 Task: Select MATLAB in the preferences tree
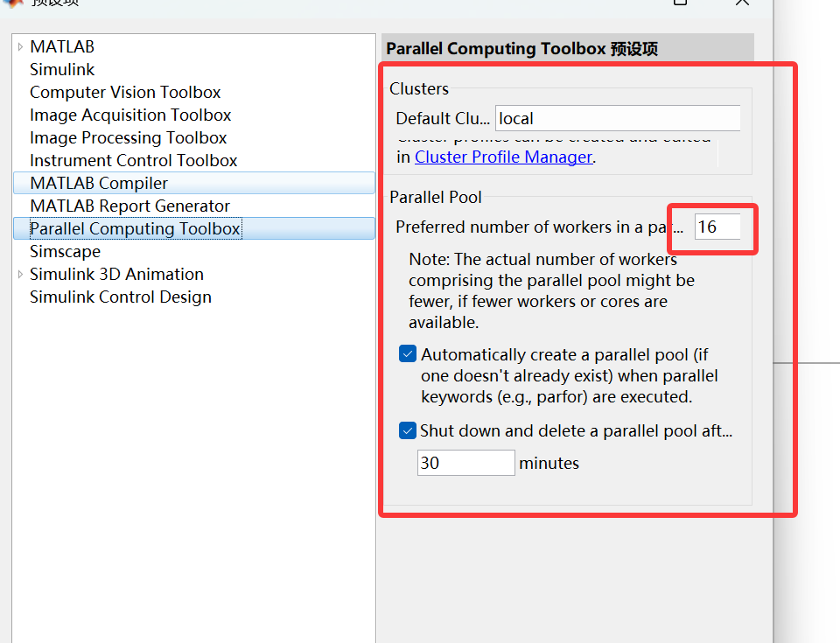[62, 46]
